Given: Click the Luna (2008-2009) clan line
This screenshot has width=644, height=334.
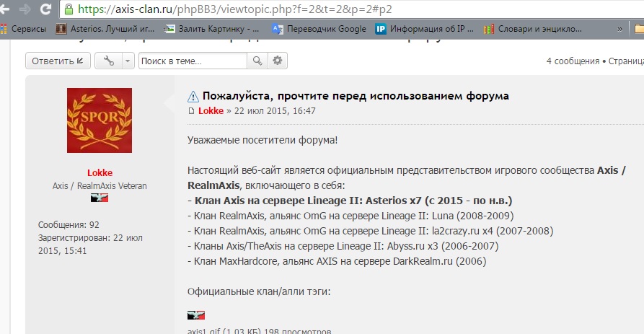Looking at the screenshot, I should [350, 216].
